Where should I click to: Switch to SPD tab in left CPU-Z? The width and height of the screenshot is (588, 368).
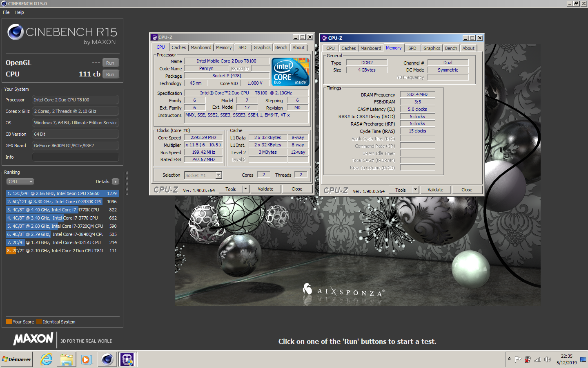[243, 47]
